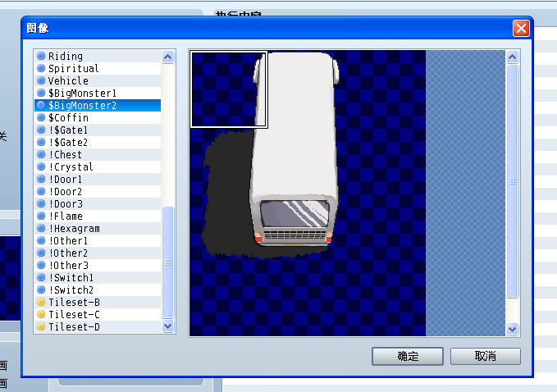The height and width of the screenshot is (392, 557).
Task: Click the preview pane scroll-down arrow
Action: point(512,329)
